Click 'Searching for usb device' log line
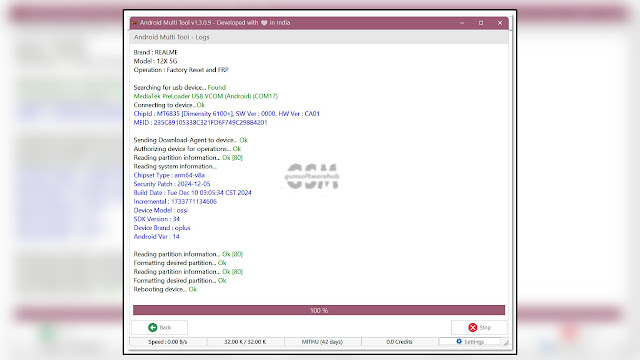 [180, 87]
